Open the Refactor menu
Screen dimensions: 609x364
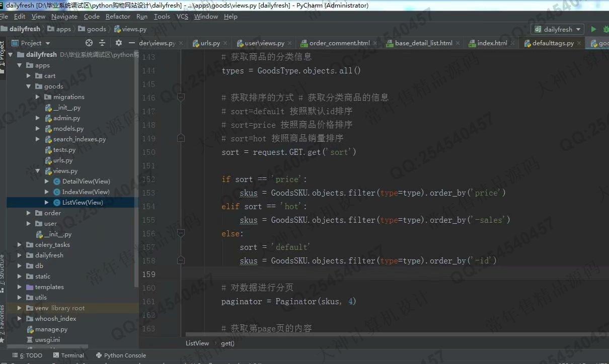(x=118, y=17)
